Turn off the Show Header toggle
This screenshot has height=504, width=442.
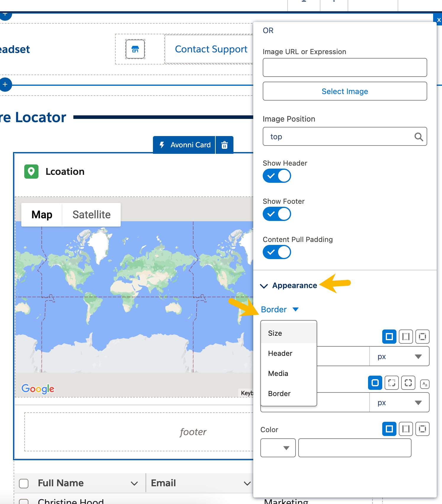tap(277, 176)
